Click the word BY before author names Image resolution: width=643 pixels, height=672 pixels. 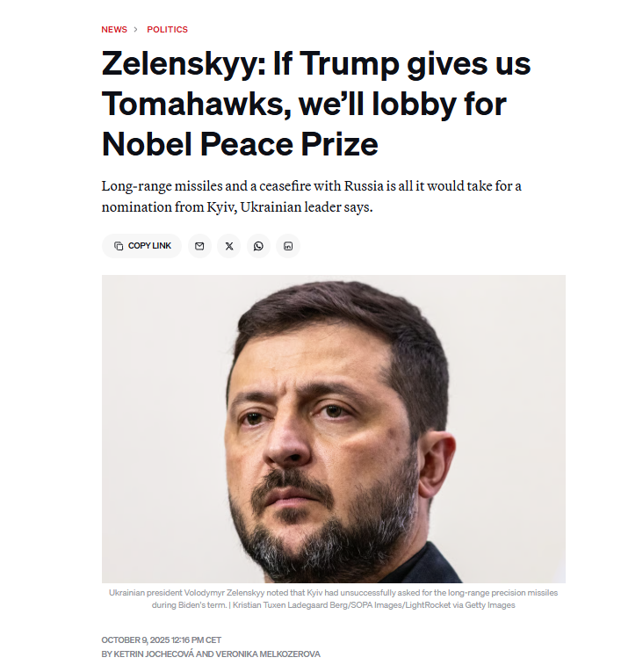point(106,654)
